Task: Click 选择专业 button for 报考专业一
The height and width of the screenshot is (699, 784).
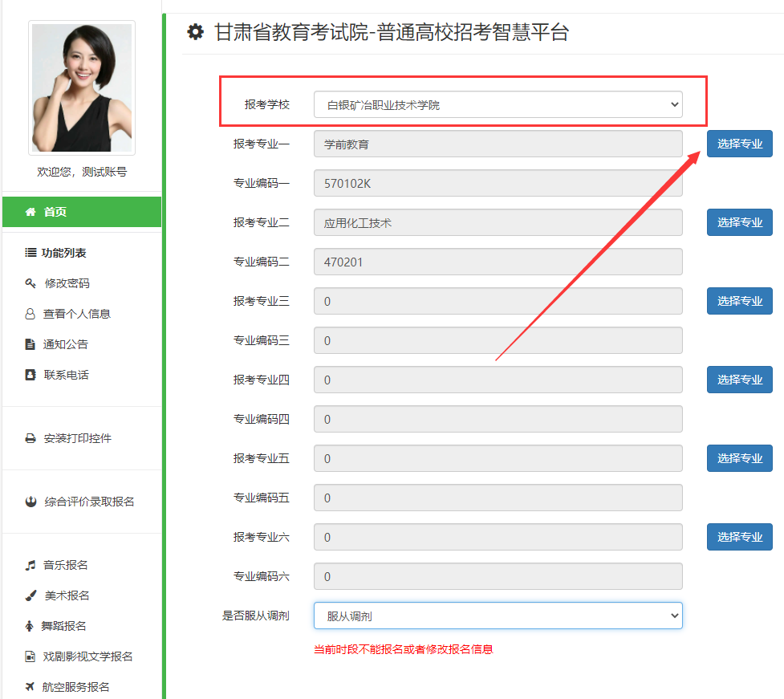Action: 739,144
